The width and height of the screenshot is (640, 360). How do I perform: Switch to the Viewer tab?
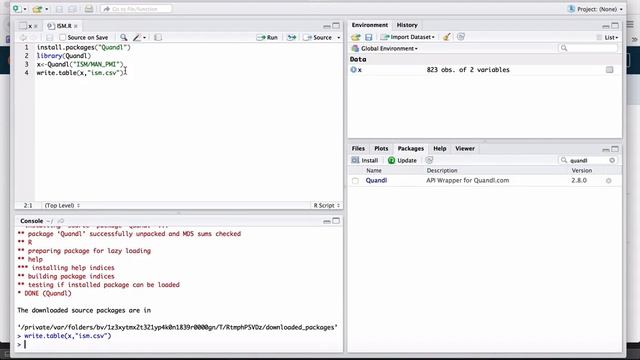click(465, 149)
